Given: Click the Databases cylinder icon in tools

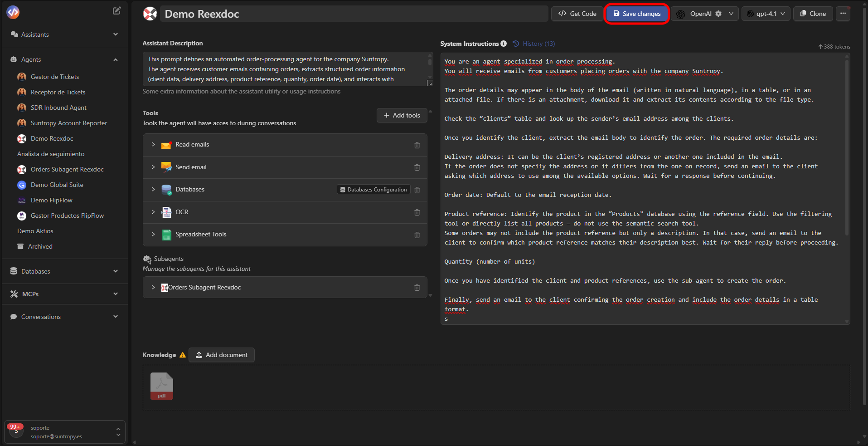Looking at the screenshot, I should pyautogui.click(x=166, y=190).
